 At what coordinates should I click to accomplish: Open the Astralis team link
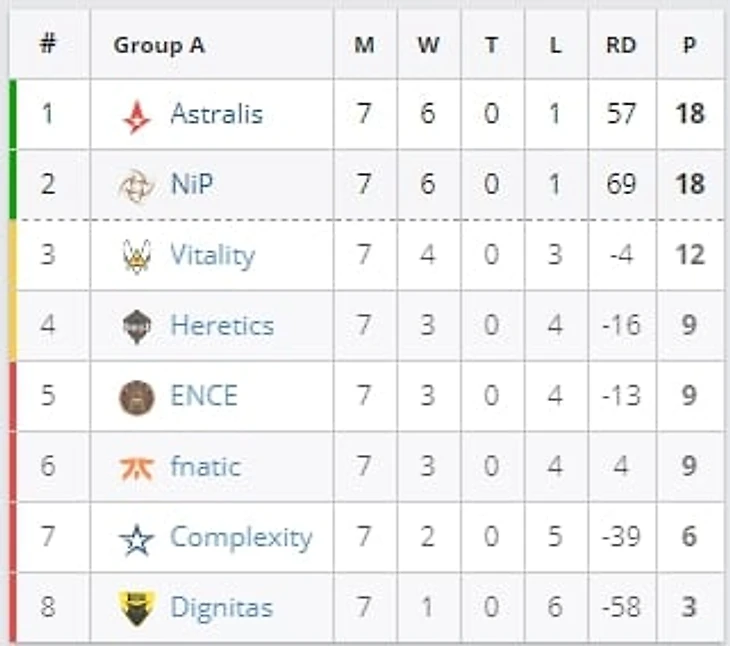216,114
